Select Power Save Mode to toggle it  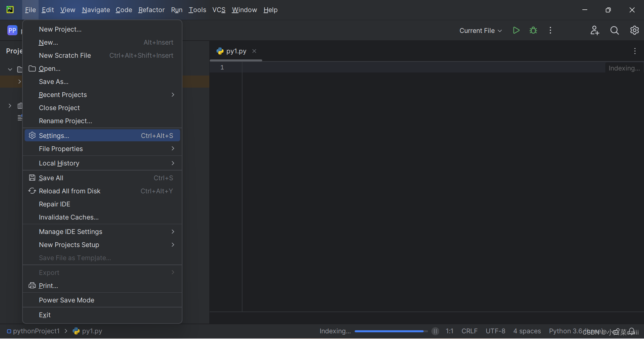[x=66, y=300]
